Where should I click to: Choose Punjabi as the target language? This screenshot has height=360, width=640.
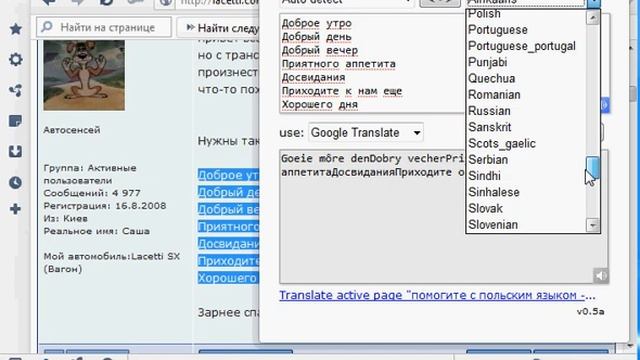(487, 62)
